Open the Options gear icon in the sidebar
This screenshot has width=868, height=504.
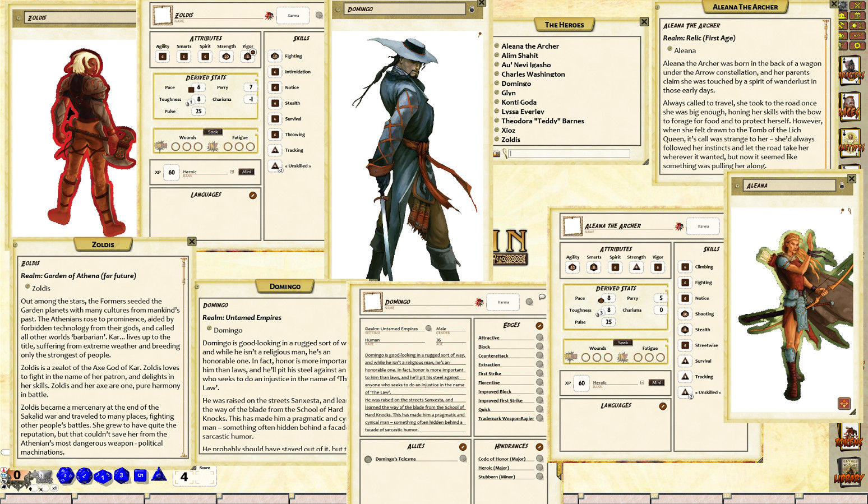857,45
